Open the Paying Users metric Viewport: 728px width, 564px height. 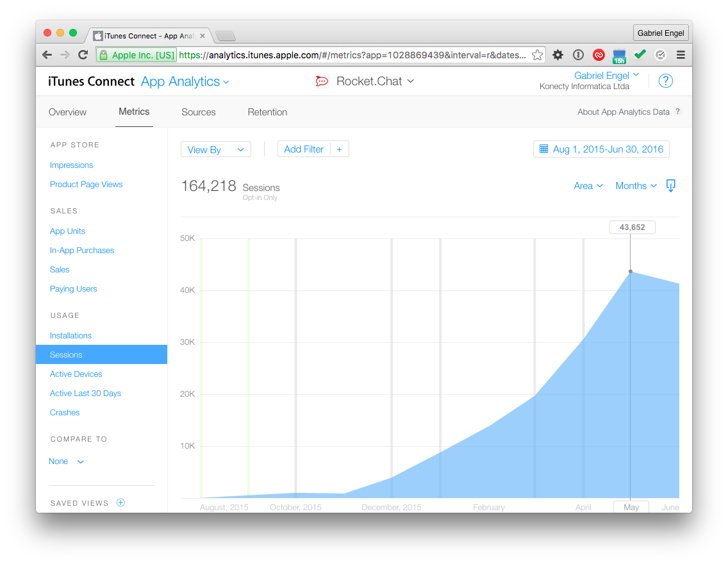tap(73, 289)
